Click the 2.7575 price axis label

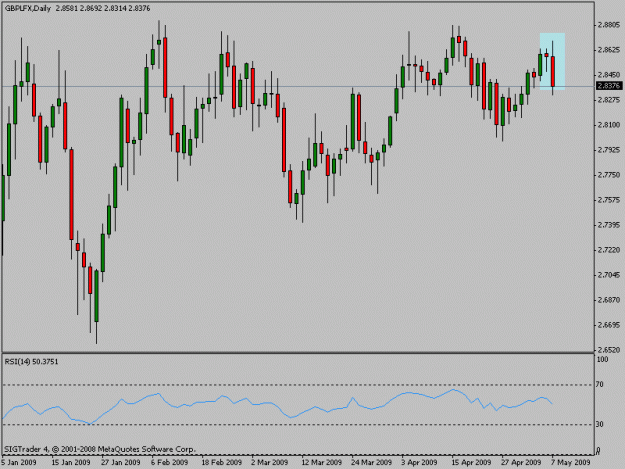609,200
